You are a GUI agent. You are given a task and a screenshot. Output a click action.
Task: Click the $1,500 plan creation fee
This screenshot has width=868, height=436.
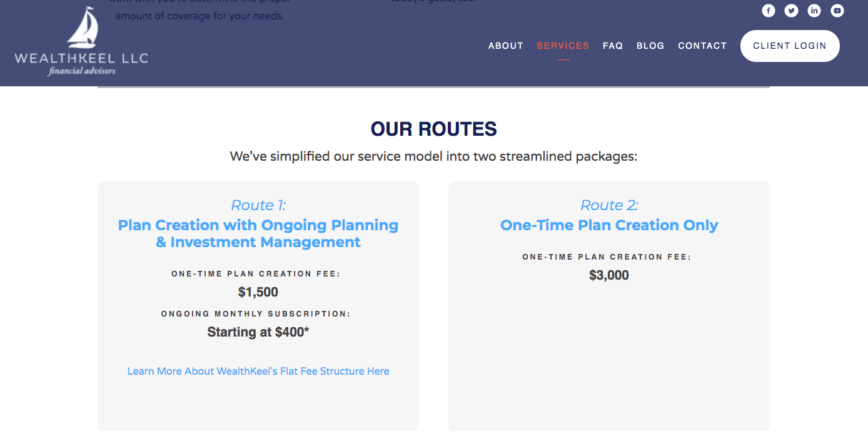(x=258, y=292)
